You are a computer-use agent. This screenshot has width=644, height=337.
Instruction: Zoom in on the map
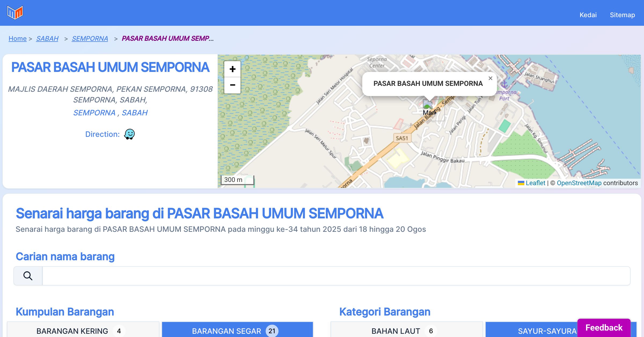point(232,69)
